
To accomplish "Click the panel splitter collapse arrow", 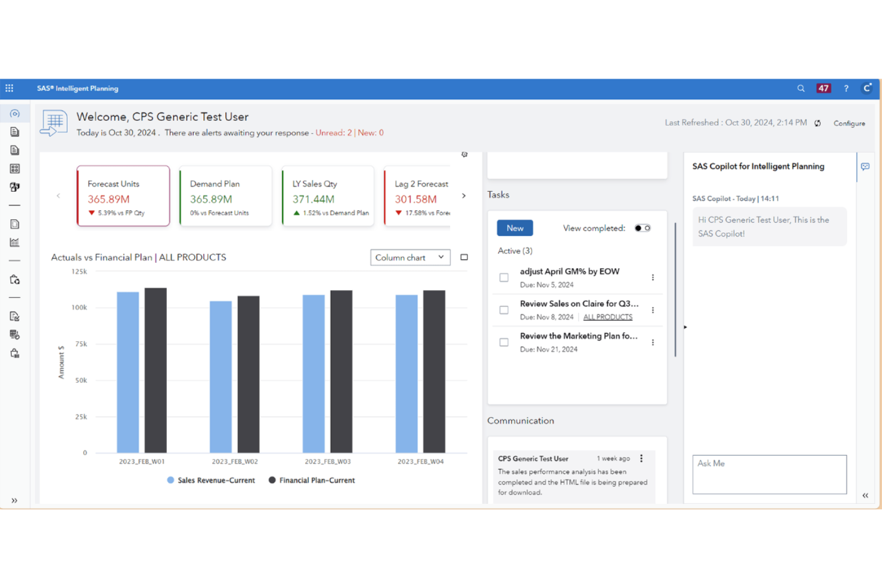I will (x=685, y=327).
